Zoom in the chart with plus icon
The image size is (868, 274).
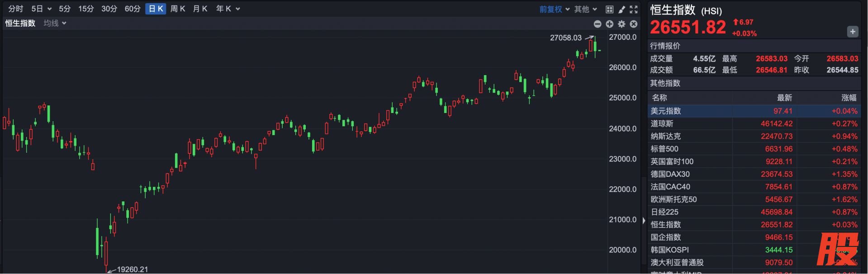coord(609,24)
